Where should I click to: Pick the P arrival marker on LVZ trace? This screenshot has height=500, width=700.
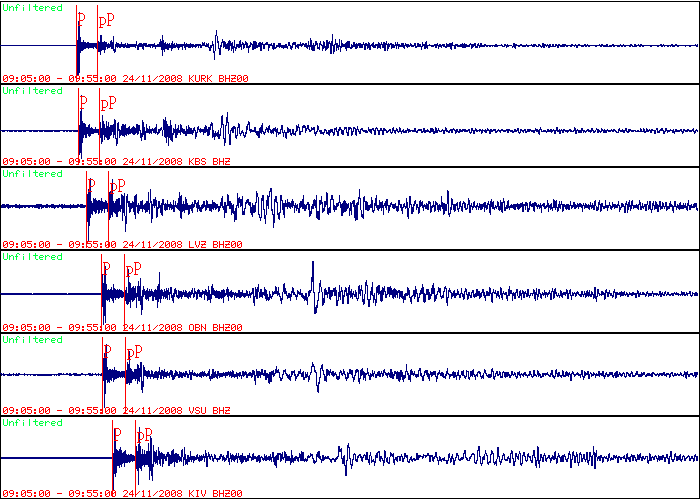pos(91,185)
